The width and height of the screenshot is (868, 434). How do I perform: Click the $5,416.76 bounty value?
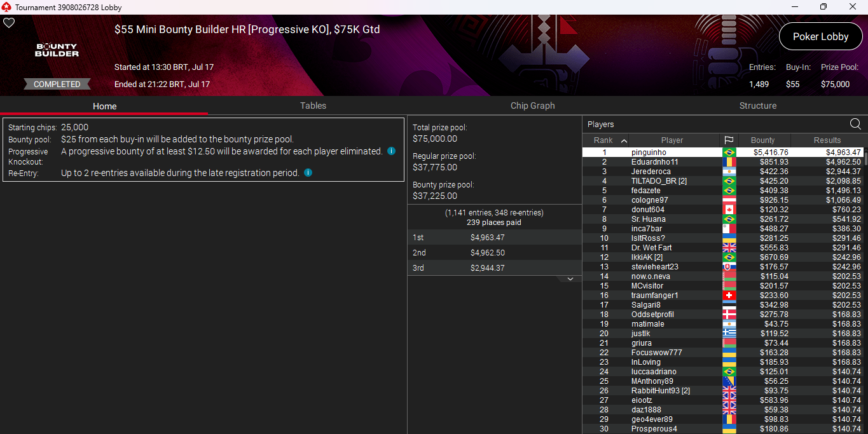(x=771, y=153)
